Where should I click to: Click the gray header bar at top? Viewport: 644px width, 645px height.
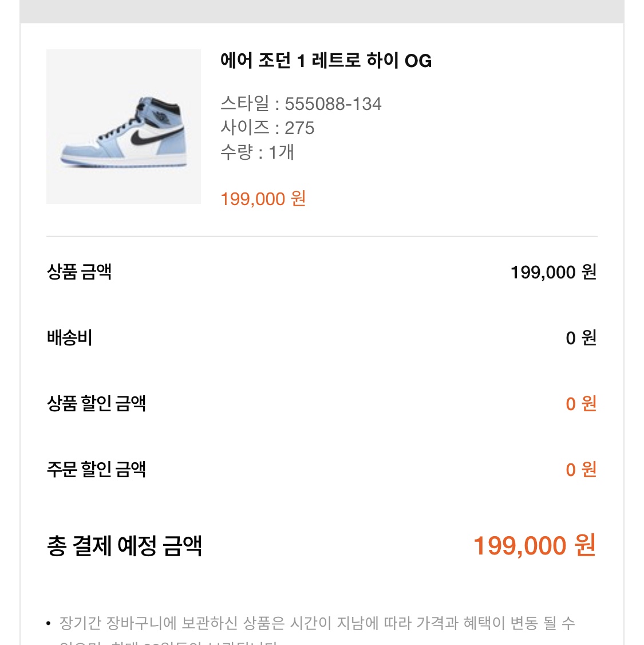(x=322, y=11)
